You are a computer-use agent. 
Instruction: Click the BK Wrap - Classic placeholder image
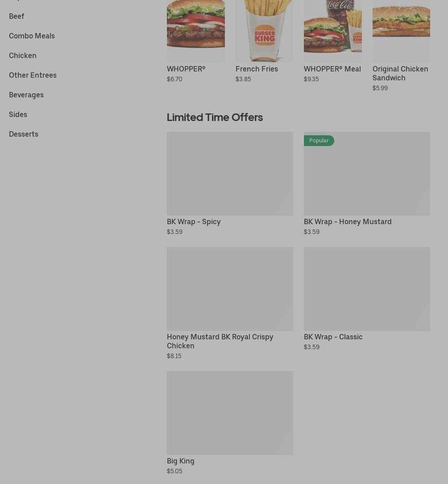(367, 288)
